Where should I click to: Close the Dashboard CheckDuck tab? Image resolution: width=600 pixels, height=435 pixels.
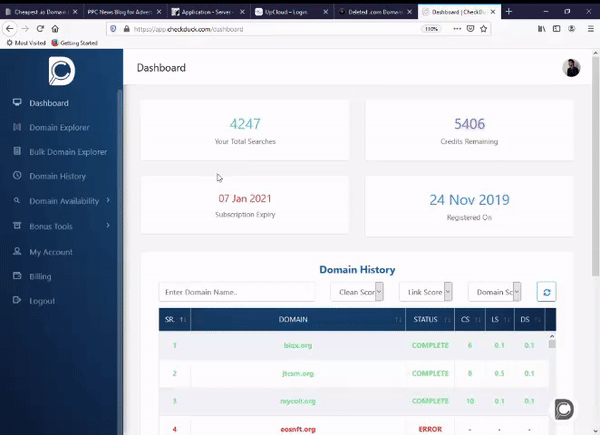coord(493,12)
